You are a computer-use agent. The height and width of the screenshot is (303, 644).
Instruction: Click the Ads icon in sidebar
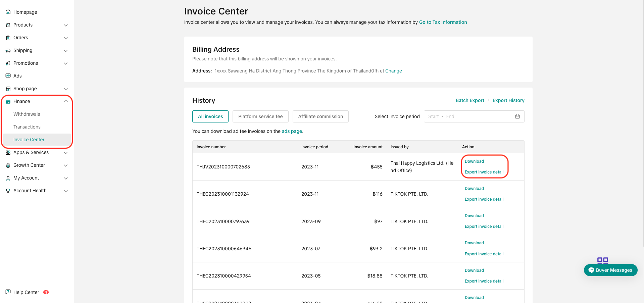[x=8, y=76]
